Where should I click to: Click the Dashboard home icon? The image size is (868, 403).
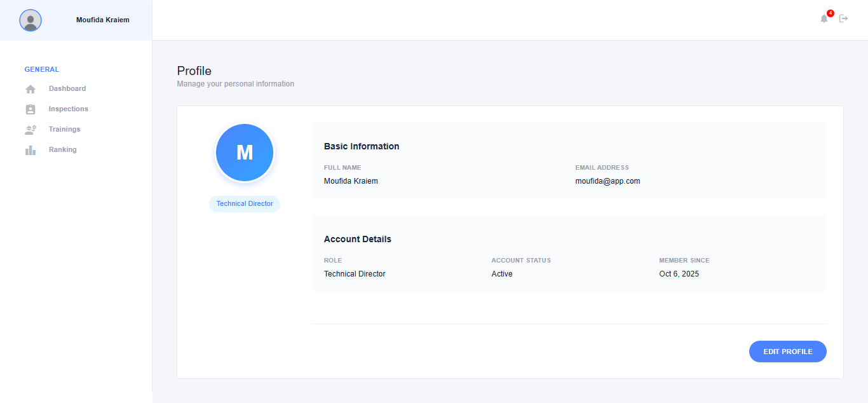click(x=31, y=89)
